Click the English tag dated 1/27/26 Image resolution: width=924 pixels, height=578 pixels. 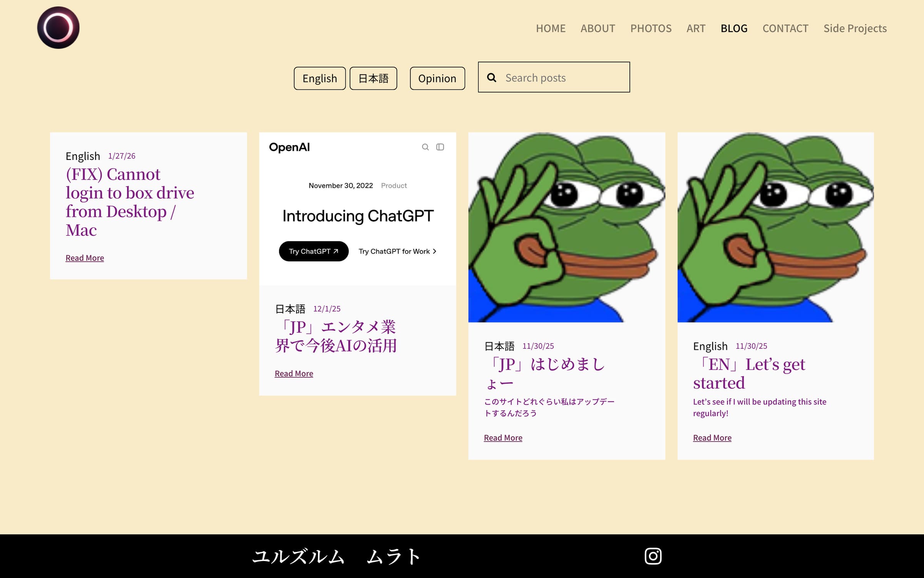tap(83, 156)
